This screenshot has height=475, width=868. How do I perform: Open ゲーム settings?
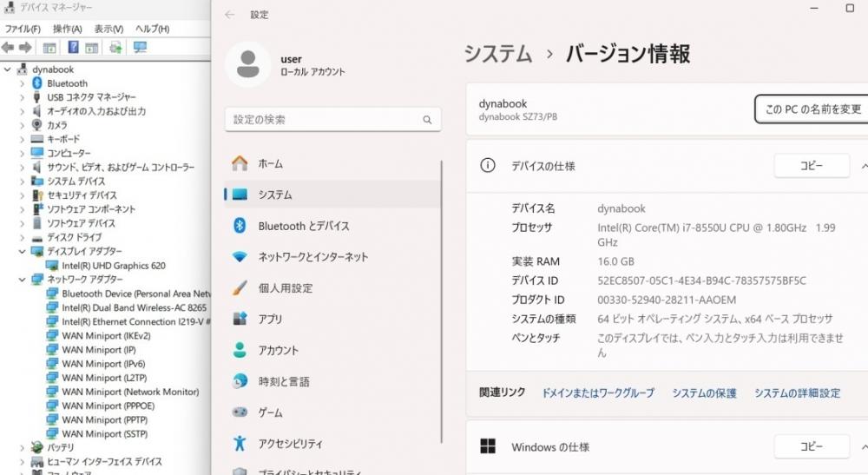(x=332, y=412)
